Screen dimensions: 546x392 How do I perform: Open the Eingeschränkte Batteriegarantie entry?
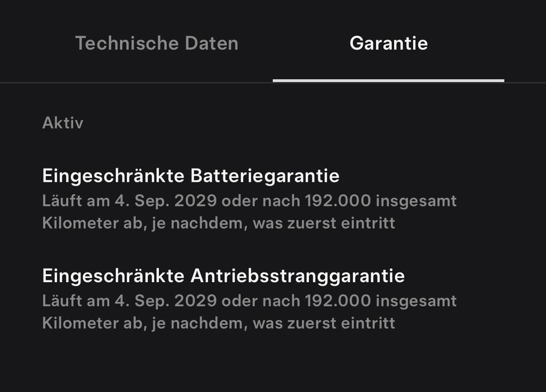191,175
